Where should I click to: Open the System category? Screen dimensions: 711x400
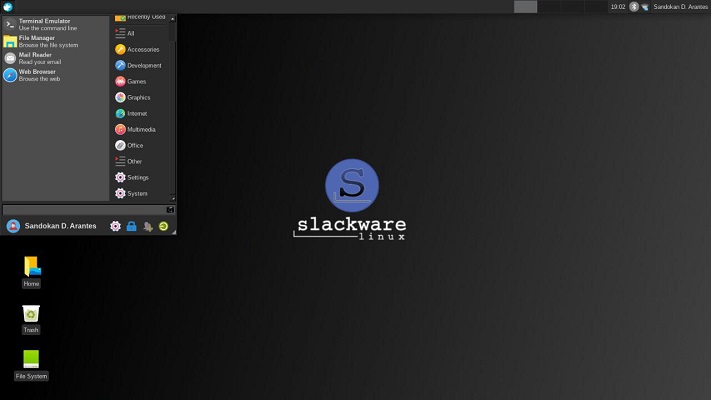click(141, 193)
